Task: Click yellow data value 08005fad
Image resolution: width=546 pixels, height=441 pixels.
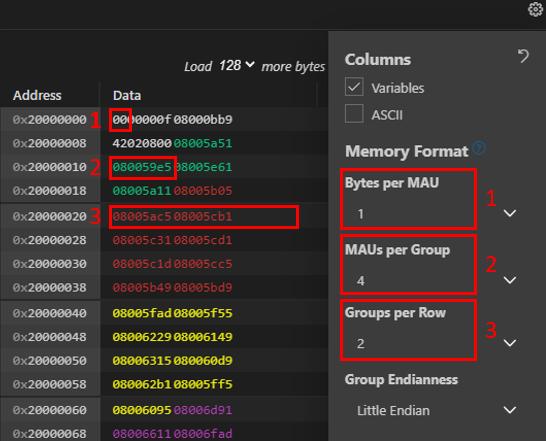Action: coord(142,313)
